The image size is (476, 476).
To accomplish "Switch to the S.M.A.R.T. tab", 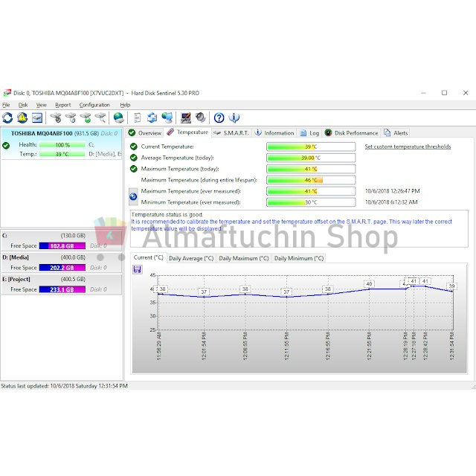I will click(x=231, y=132).
